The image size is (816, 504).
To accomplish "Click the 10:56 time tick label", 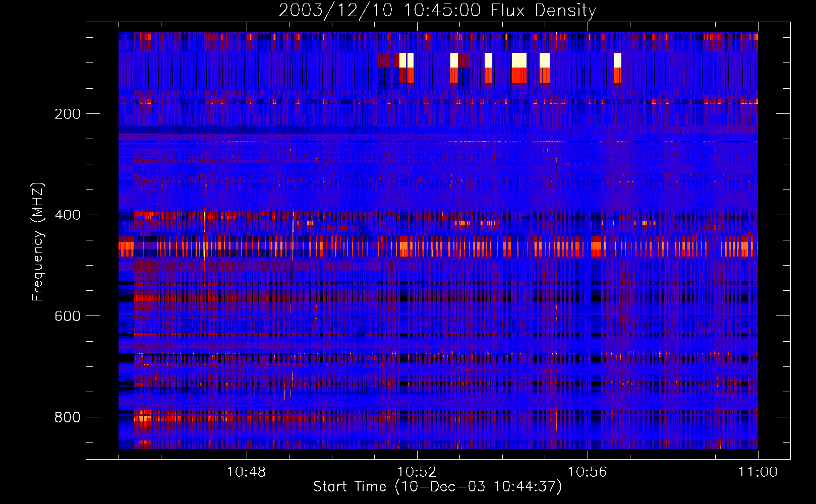I will [x=587, y=472].
